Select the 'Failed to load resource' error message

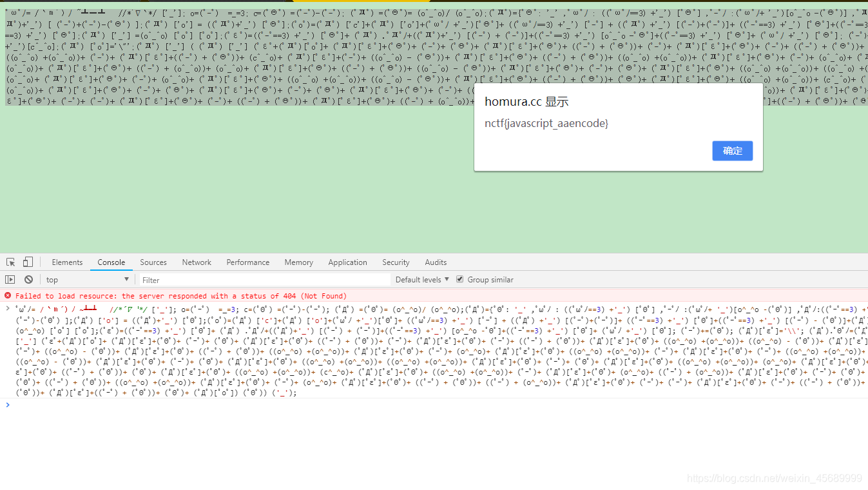pos(181,296)
